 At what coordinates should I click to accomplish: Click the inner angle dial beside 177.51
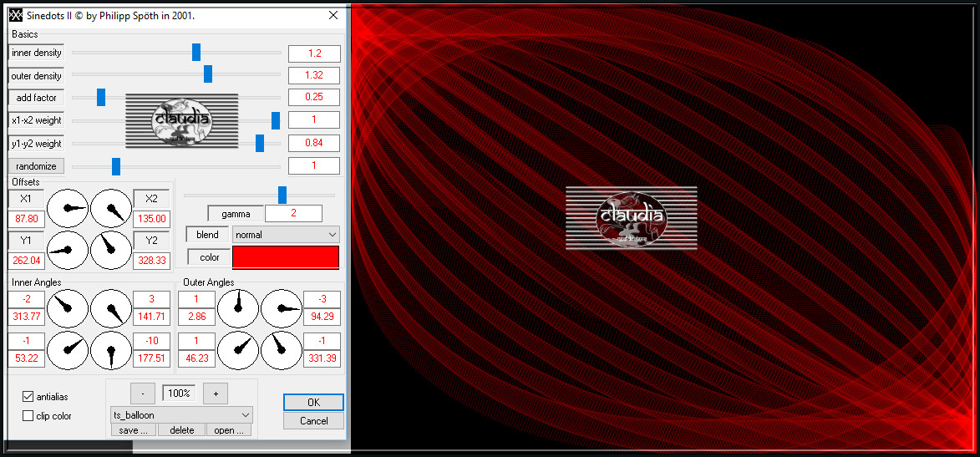click(111, 351)
